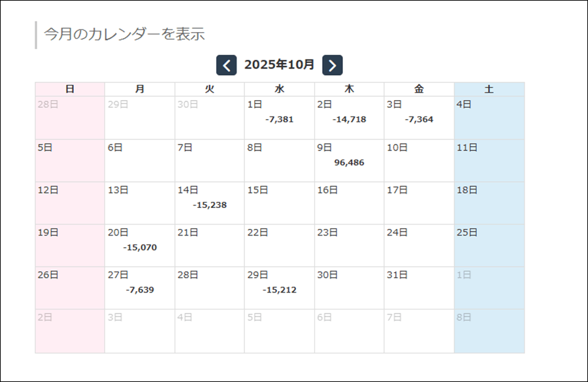The width and height of the screenshot is (588, 382).
Task: Select October 15 date cell
Action: pos(279,203)
